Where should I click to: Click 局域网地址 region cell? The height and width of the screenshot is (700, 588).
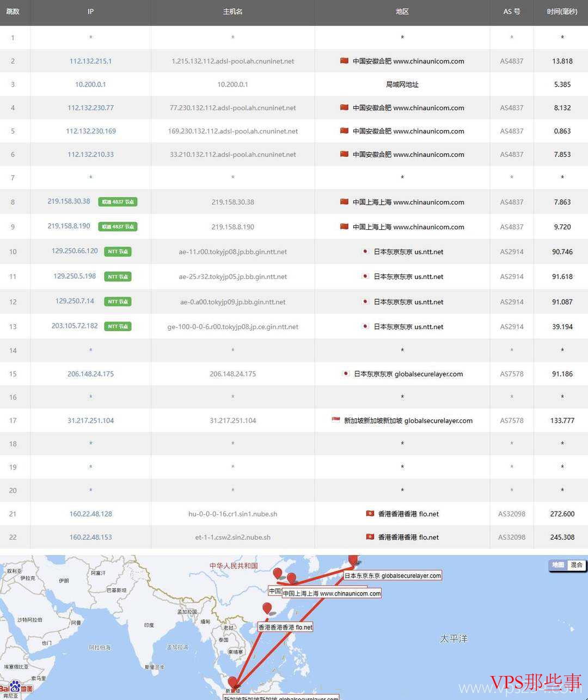pyautogui.click(x=402, y=84)
